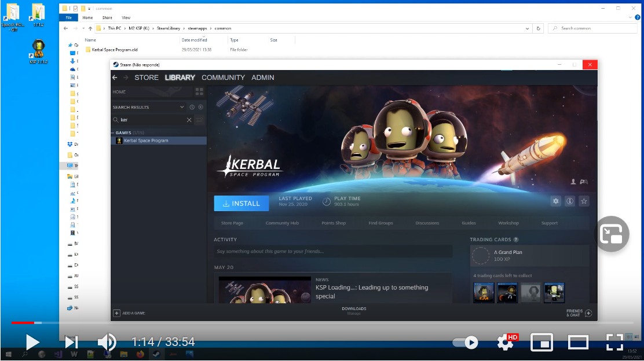Open the Windows Start menu
Viewport: 644px width, 361px height.
[8, 354]
